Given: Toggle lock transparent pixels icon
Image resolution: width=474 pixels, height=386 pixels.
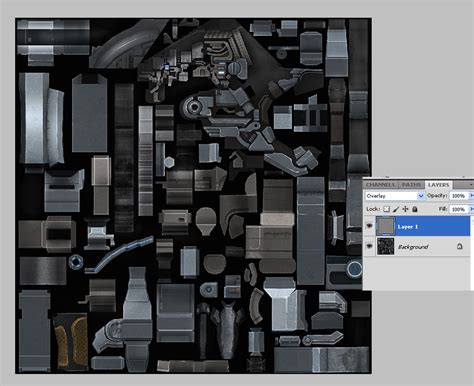Looking at the screenshot, I should pyautogui.click(x=386, y=209).
